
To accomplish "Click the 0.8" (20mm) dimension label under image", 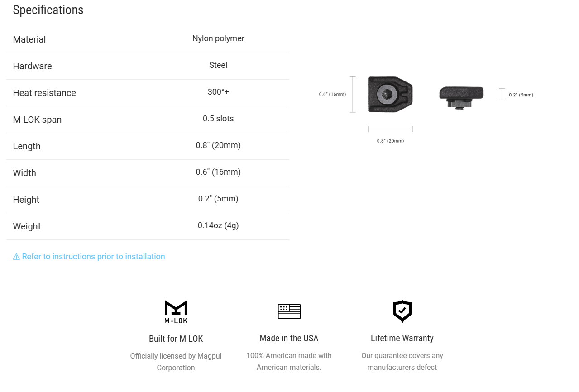I will [x=390, y=141].
